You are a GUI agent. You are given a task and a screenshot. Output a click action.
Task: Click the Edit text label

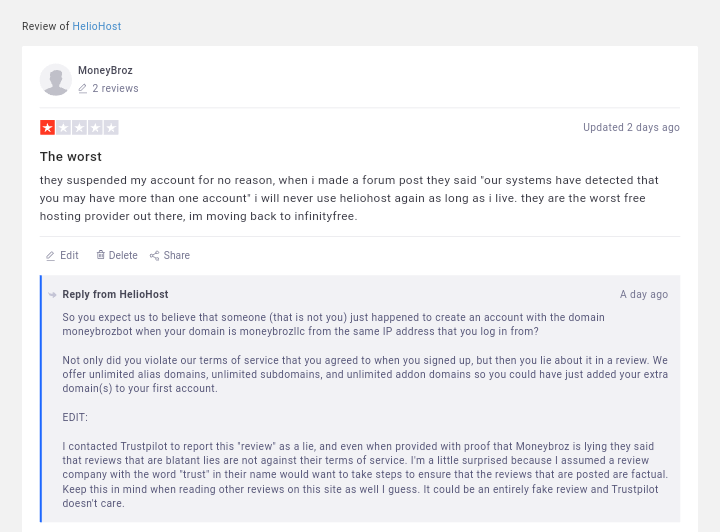69,255
